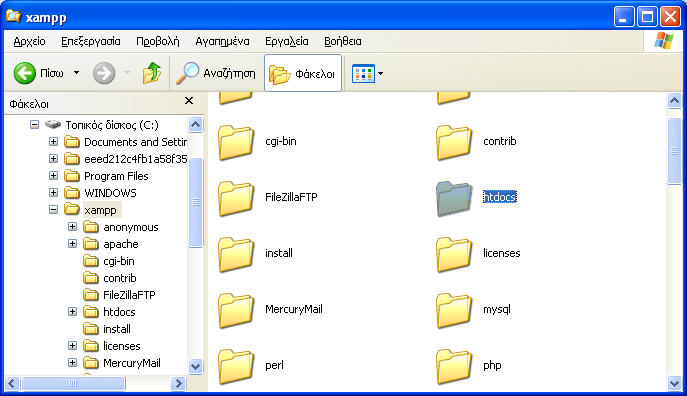The width and height of the screenshot is (687, 396).
Task: Select WINDOWS folder in tree
Action: pyautogui.click(x=101, y=193)
